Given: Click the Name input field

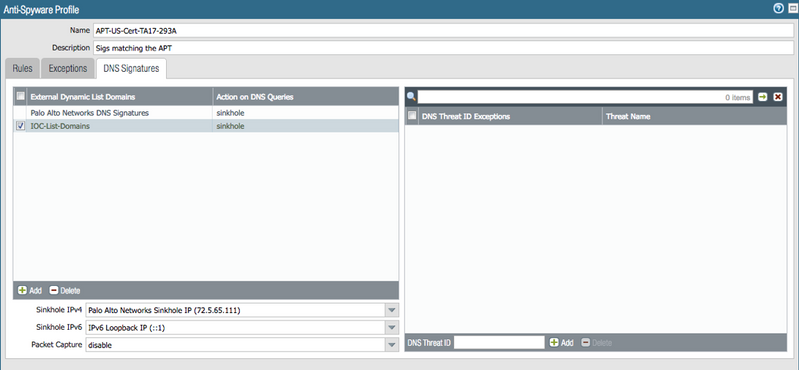Looking at the screenshot, I should 443,30.
